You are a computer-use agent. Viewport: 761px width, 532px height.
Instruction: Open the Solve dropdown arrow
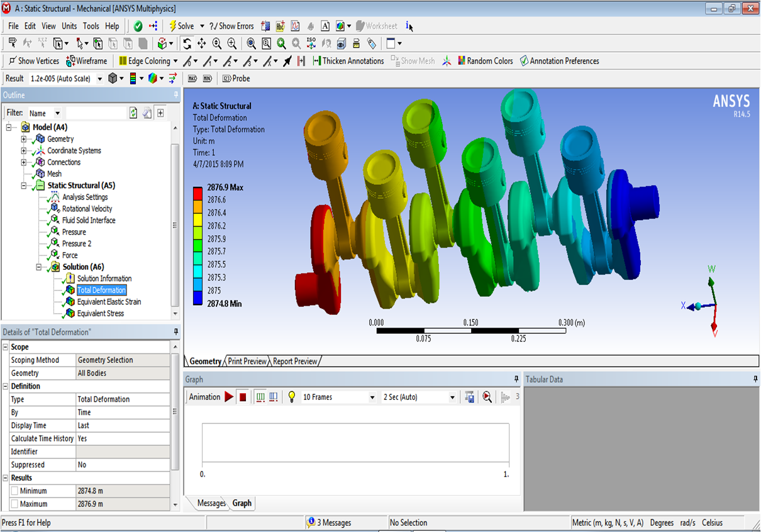click(202, 26)
